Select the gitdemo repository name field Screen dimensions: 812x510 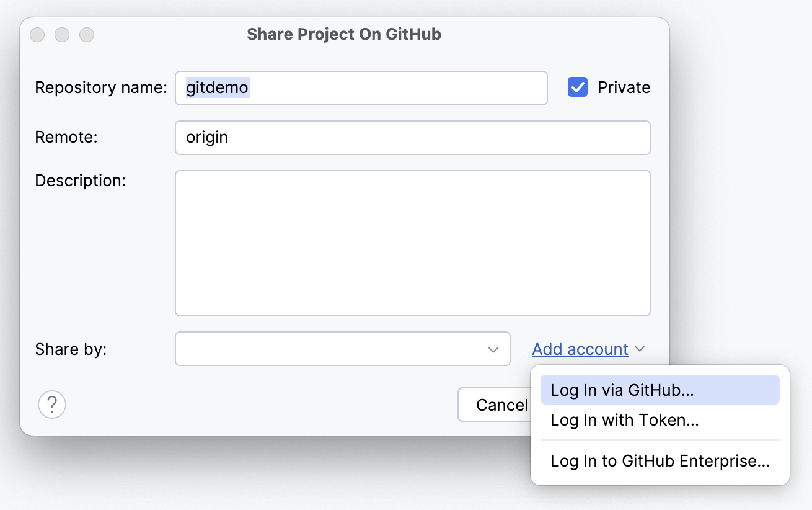pyautogui.click(x=361, y=87)
